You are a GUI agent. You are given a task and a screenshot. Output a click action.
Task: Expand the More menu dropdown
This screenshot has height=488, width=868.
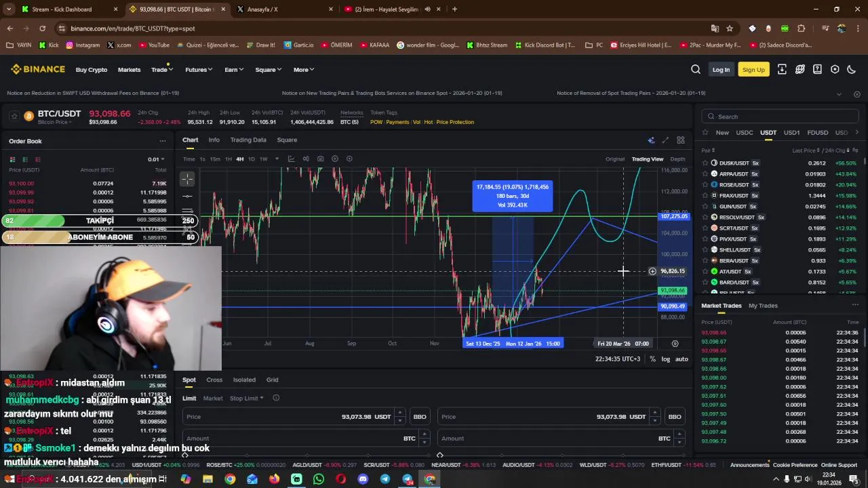click(x=303, y=70)
